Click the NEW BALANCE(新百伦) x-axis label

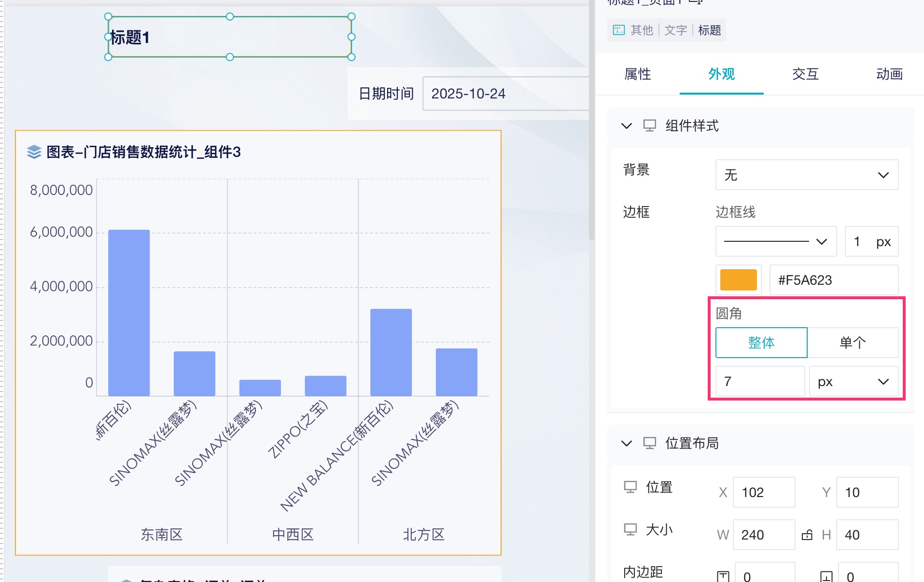[x=336, y=456]
